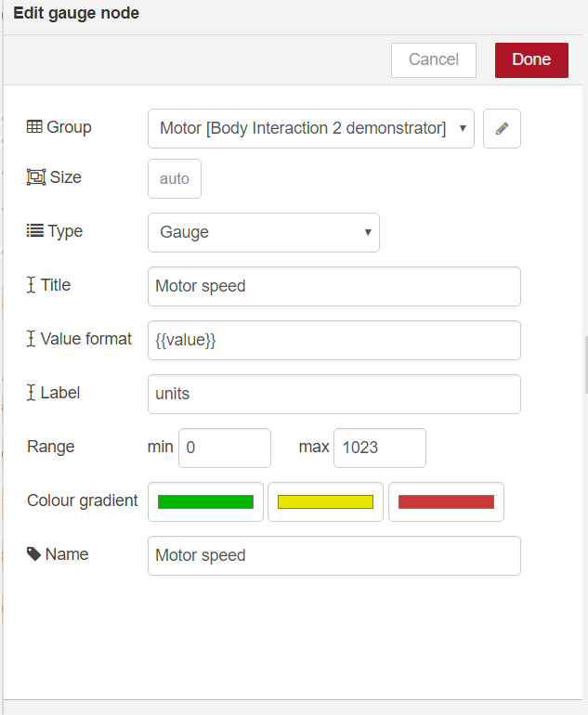Click the Name tag icon
Image resolution: width=588 pixels, height=715 pixels.
pyautogui.click(x=34, y=554)
